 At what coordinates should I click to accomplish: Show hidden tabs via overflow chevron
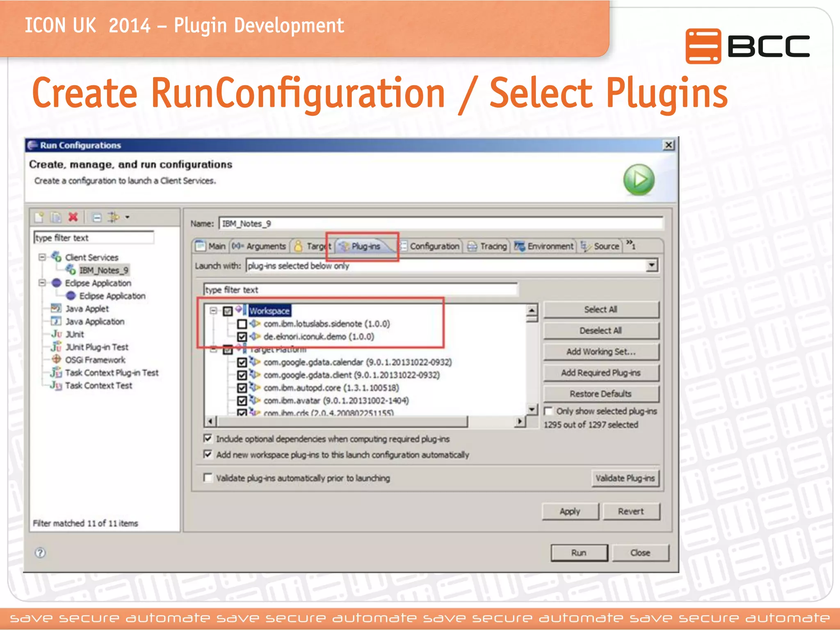click(x=631, y=245)
